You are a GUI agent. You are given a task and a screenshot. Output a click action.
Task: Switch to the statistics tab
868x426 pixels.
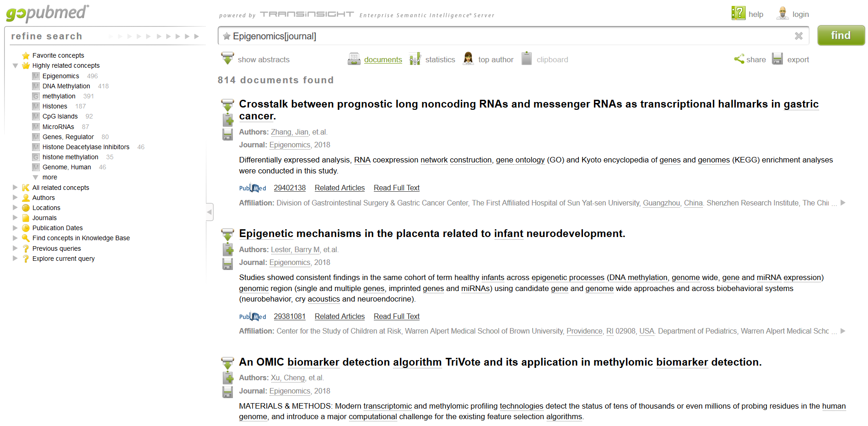pos(440,59)
